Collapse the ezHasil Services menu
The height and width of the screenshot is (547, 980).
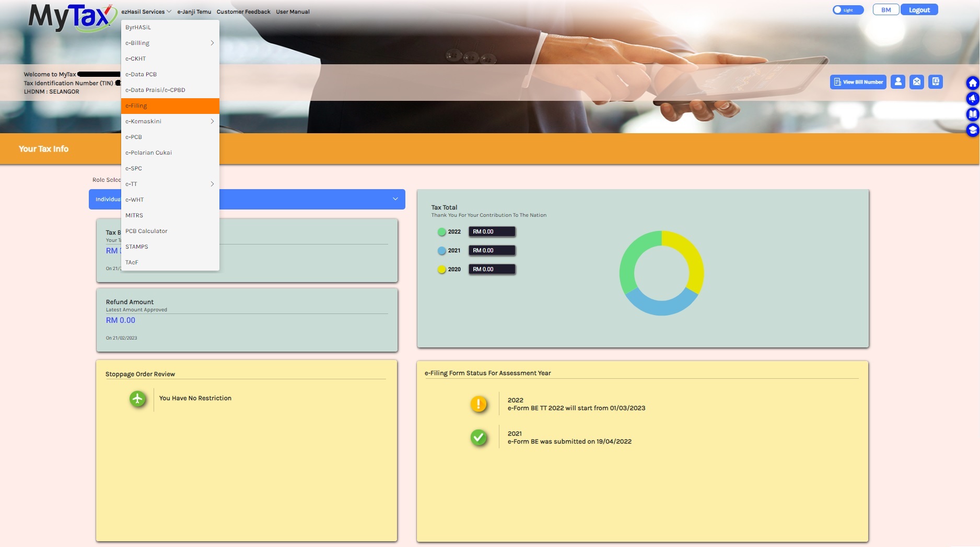tap(146, 11)
